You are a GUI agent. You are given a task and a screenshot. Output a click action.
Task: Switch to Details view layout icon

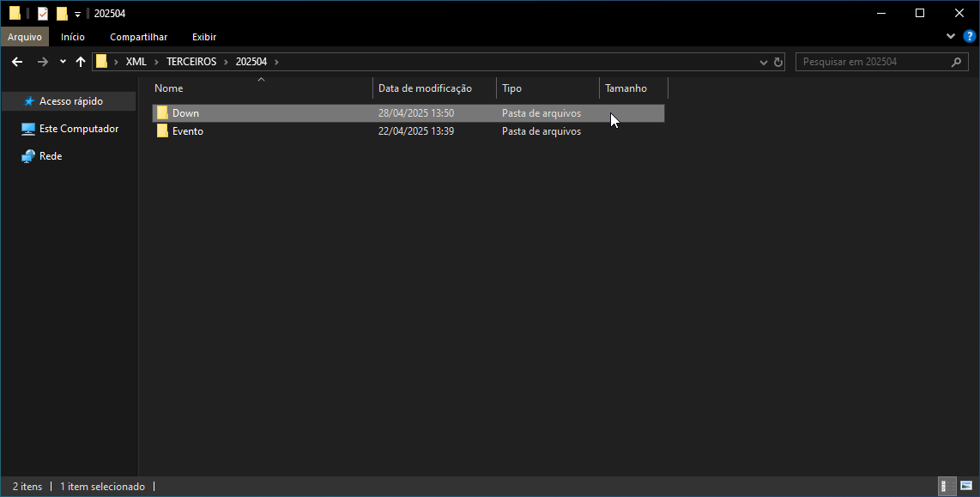[x=946, y=487]
